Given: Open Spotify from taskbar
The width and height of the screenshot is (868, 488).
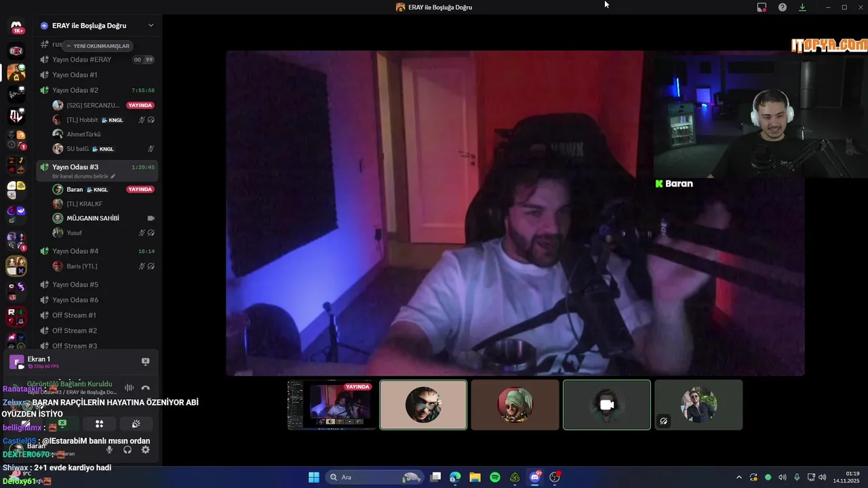Looking at the screenshot, I should (495, 477).
